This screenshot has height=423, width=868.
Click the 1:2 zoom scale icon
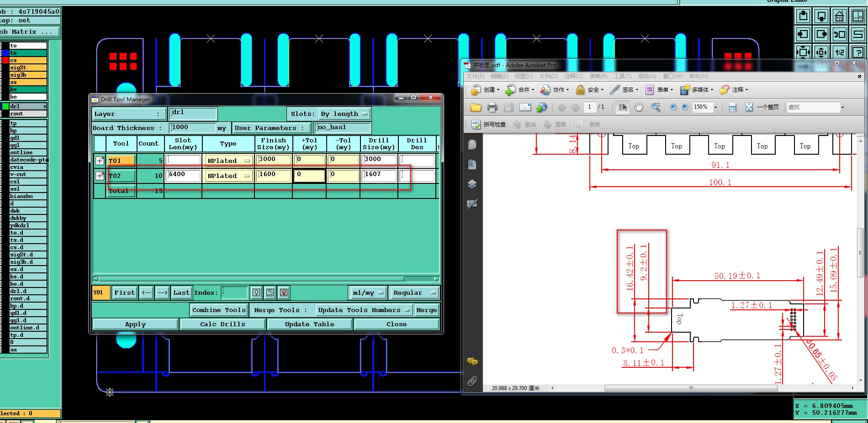839,52
